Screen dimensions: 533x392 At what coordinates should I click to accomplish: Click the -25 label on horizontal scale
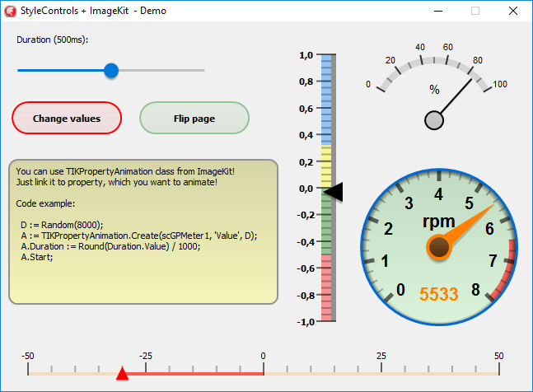tap(146, 356)
